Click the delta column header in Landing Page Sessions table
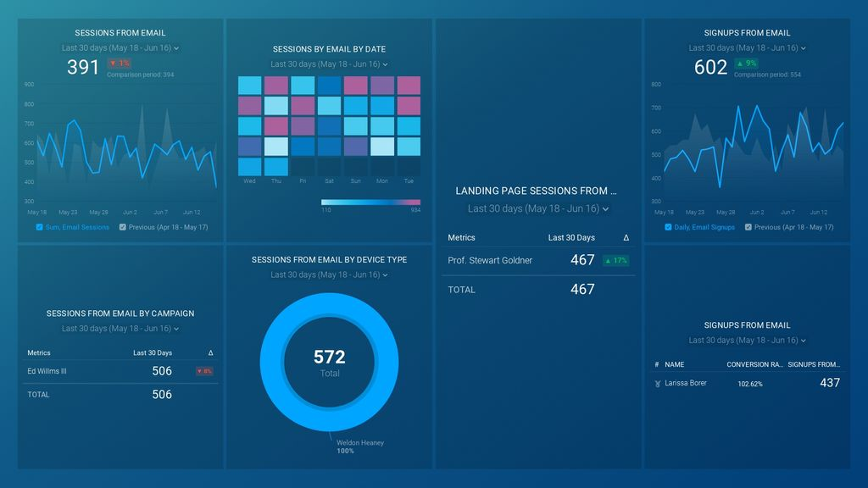The height and width of the screenshot is (488, 868). 626,237
